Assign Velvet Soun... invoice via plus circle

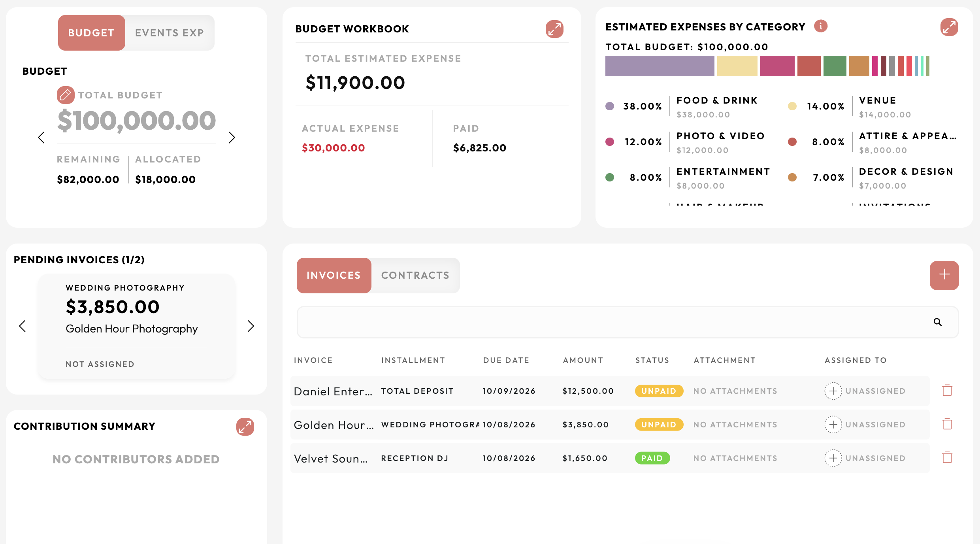click(833, 458)
